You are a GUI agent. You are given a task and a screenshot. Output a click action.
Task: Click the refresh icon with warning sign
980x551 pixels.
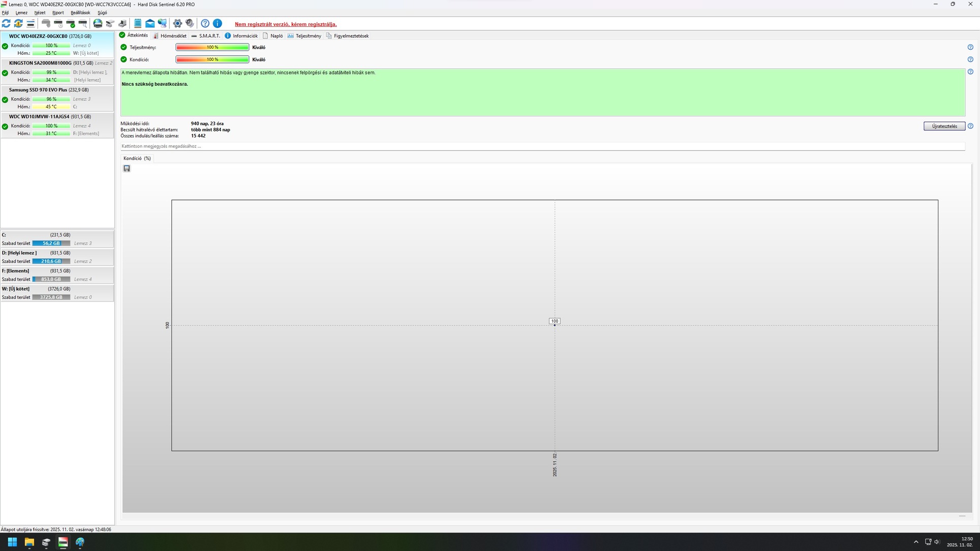[18, 23]
